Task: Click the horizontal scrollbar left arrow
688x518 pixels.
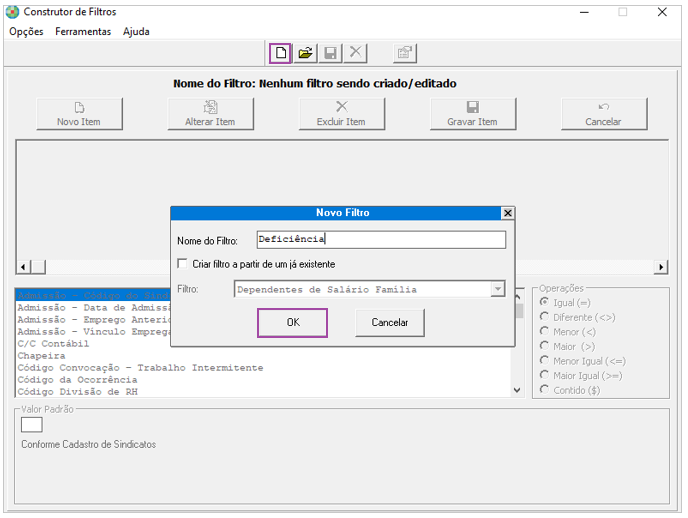Action: [23, 267]
